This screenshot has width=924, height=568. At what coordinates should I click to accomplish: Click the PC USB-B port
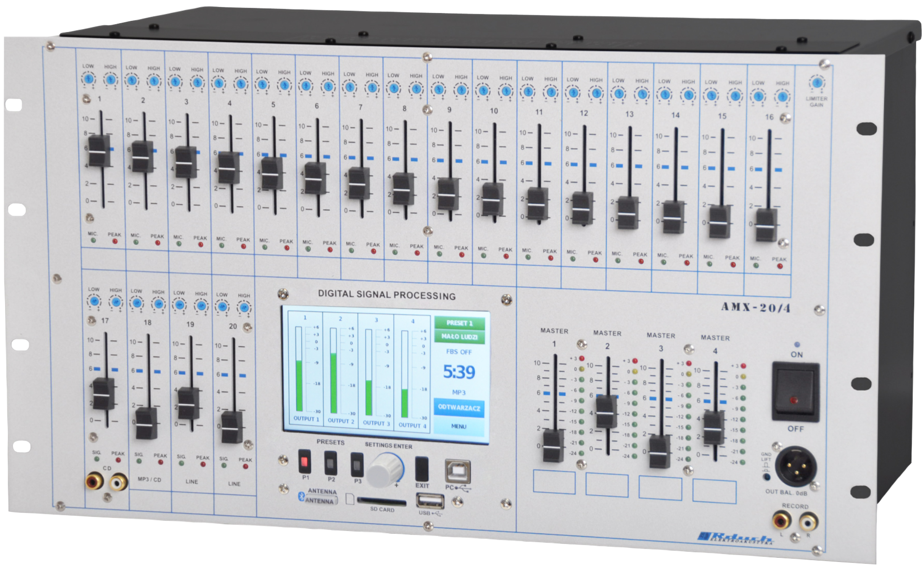pyautogui.click(x=457, y=472)
